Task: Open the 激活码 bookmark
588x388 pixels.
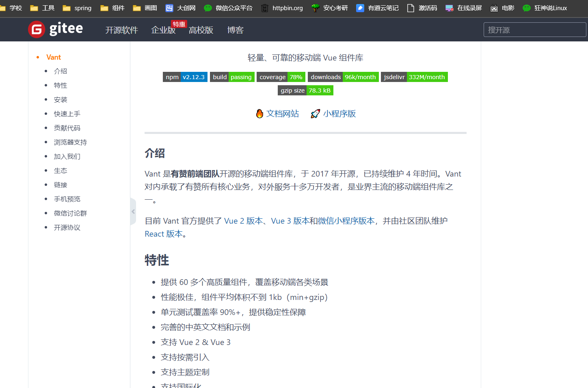Action: 422,8
